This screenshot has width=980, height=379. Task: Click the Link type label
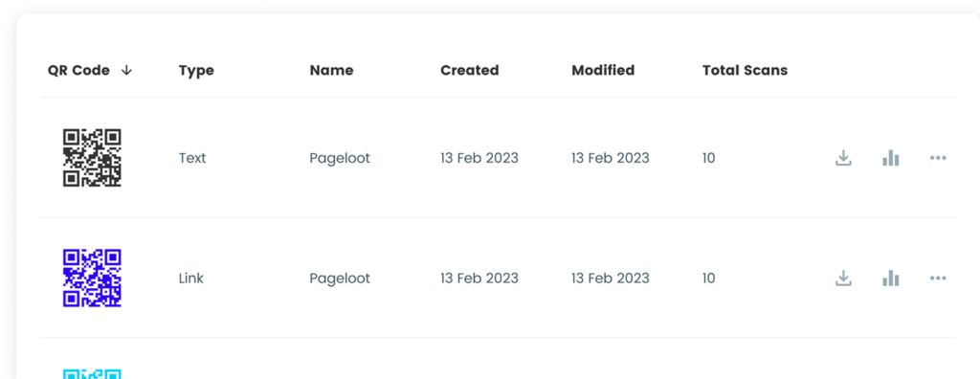[191, 279]
